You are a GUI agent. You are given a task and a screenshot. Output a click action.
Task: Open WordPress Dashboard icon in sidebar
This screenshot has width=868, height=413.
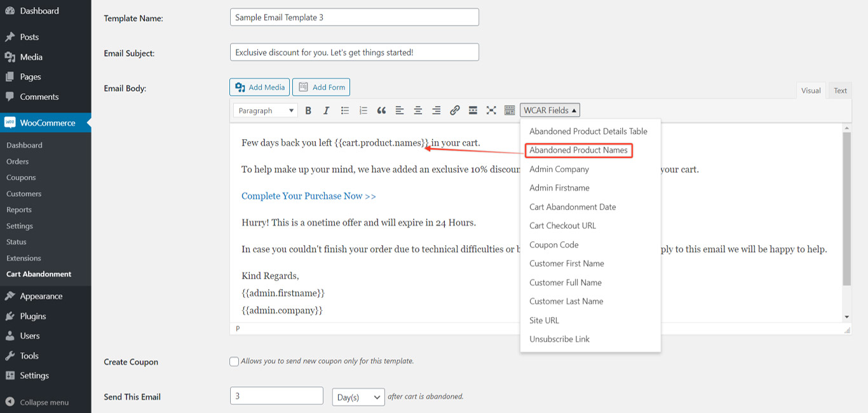click(x=10, y=11)
